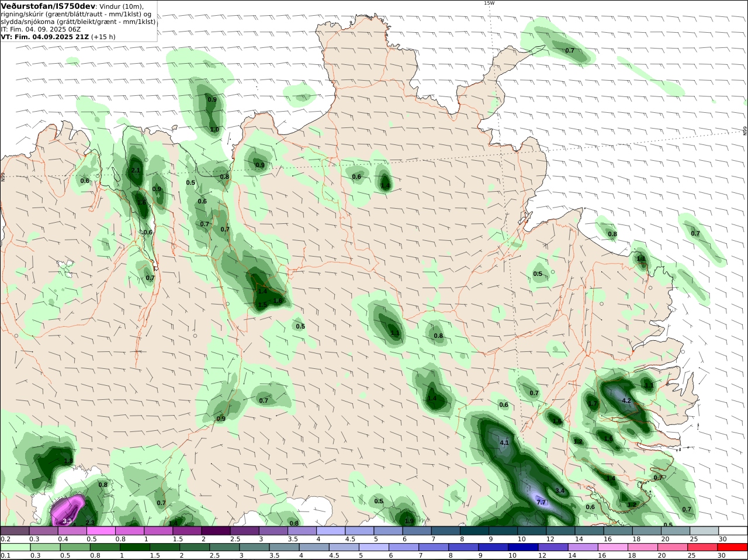Click the 66N latitude label on the right edge

coord(745,131)
